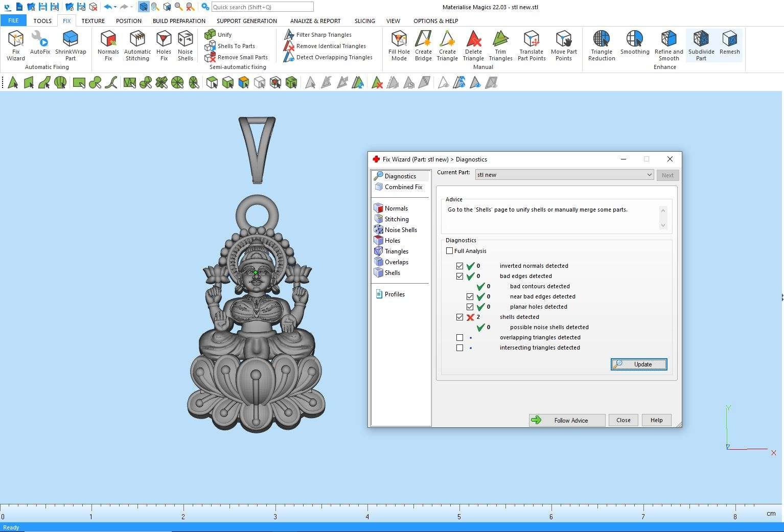Open the undo history dropdown arrow
This screenshot has width=784, height=532.
(x=116, y=7)
